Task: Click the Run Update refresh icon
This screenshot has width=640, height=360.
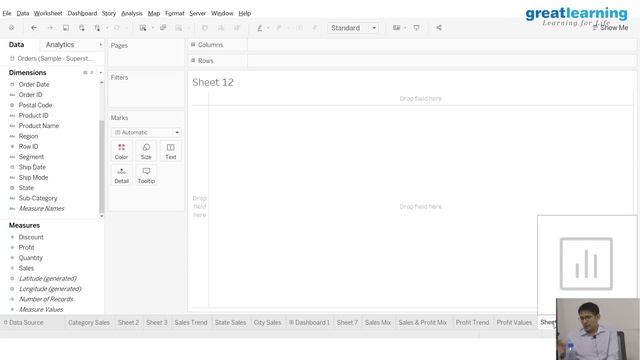Action: (117, 28)
